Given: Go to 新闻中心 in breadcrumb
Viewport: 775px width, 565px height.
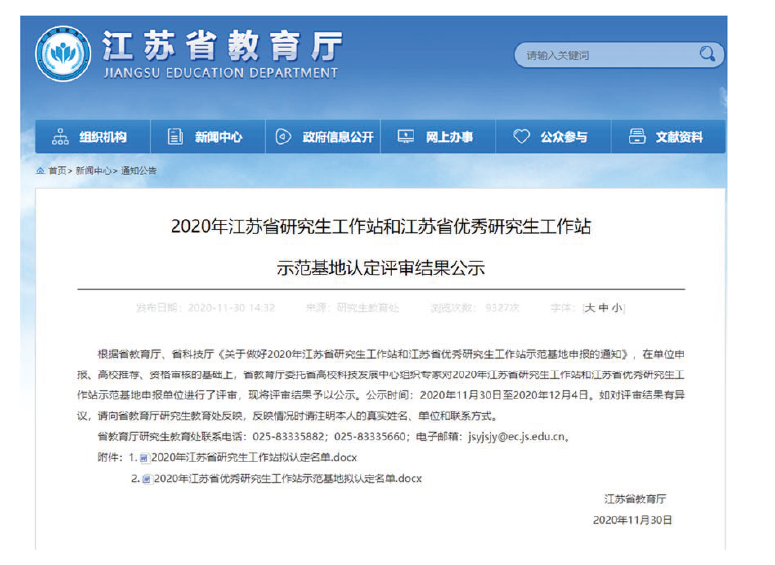Looking at the screenshot, I should (93, 171).
